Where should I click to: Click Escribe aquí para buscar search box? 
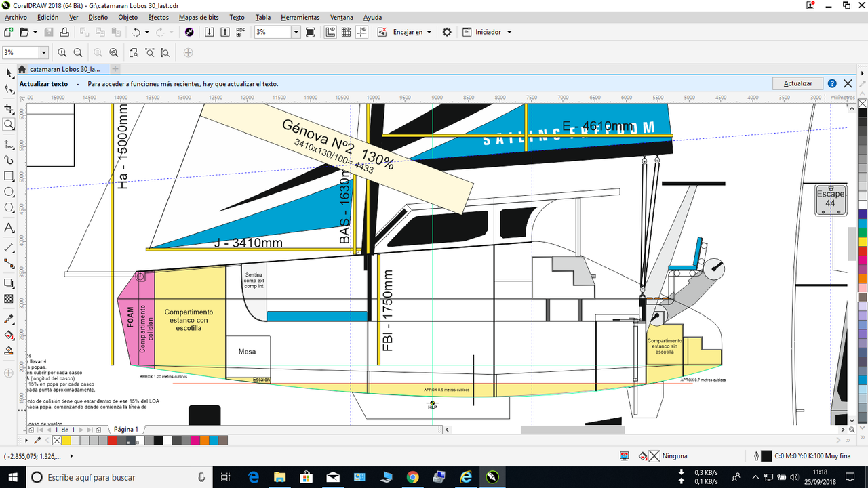click(x=119, y=477)
